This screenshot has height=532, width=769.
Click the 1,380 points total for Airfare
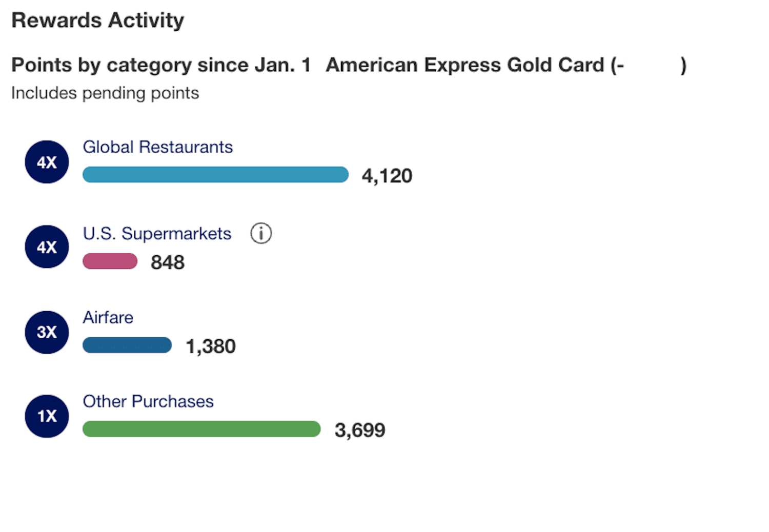pyautogui.click(x=211, y=346)
